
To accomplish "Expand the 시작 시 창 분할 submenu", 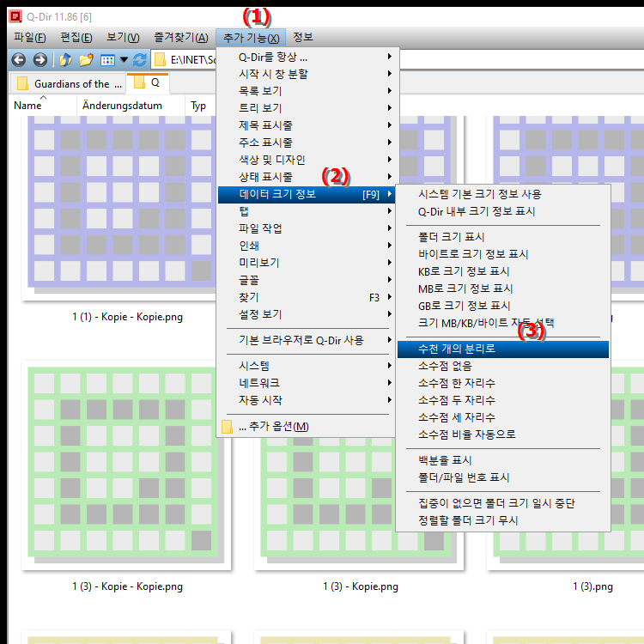I will [x=306, y=74].
